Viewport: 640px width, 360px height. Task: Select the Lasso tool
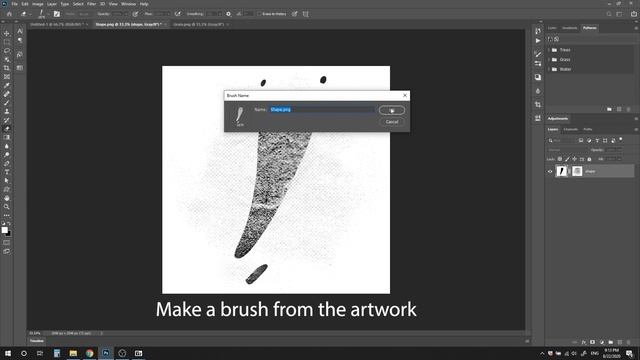coord(7,51)
